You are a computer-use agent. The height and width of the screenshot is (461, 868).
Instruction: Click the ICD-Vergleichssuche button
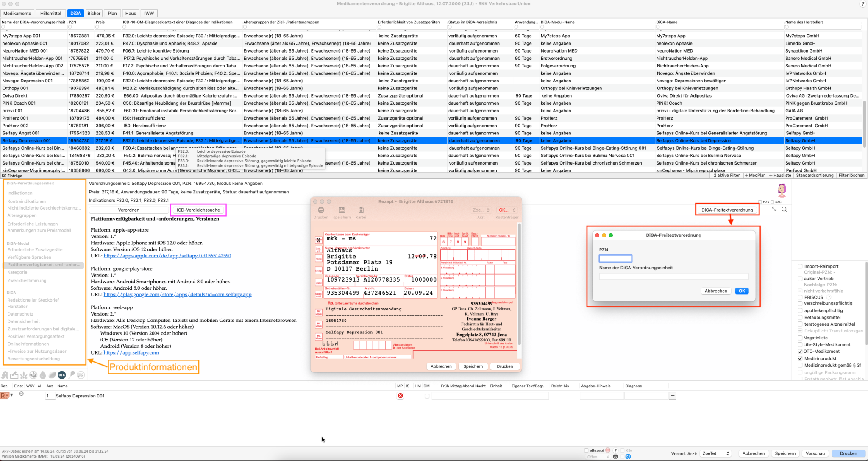[x=198, y=210]
